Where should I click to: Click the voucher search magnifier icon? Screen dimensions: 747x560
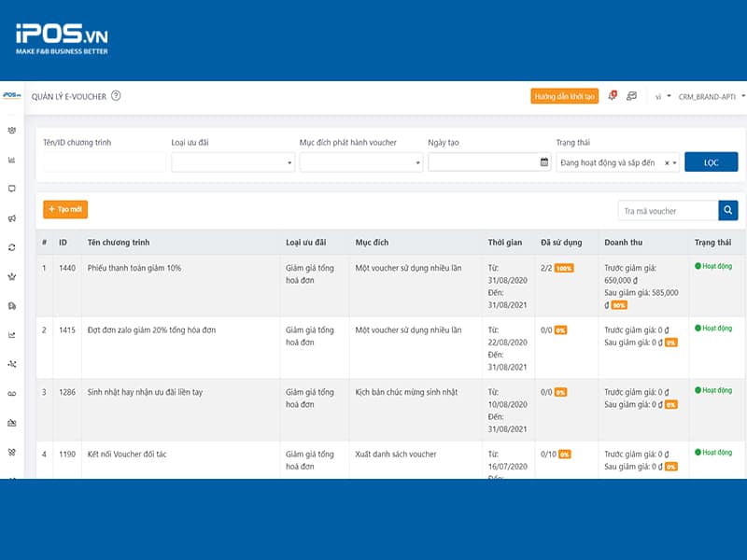pyautogui.click(x=727, y=210)
